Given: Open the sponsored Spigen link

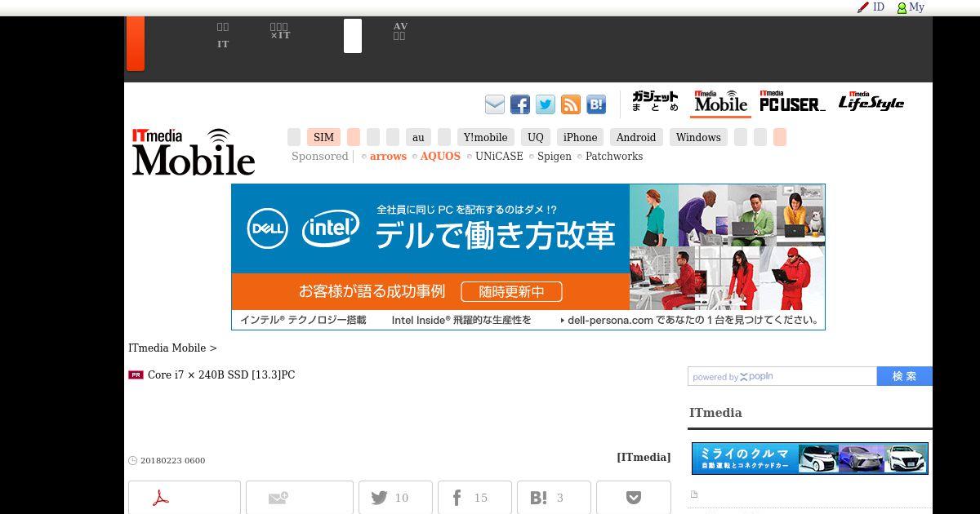Looking at the screenshot, I should coord(555,157).
